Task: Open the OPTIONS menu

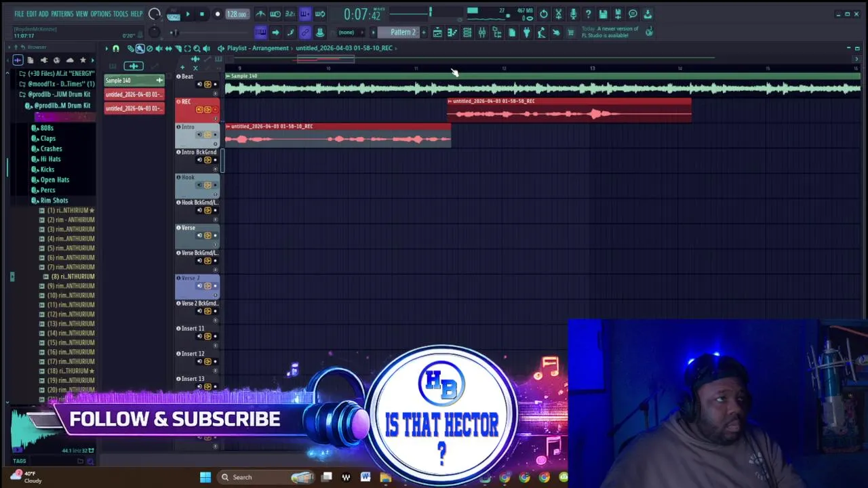Action: tap(100, 14)
